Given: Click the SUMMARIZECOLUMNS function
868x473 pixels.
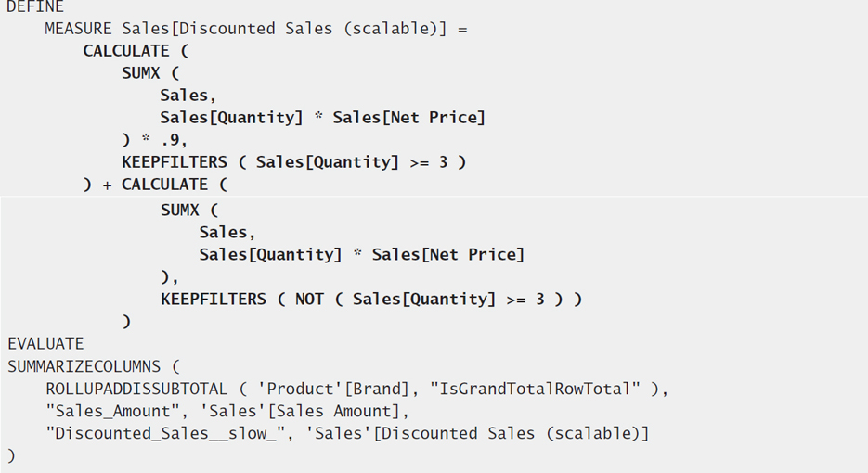Looking at the screenshot, I should [84, 366].
